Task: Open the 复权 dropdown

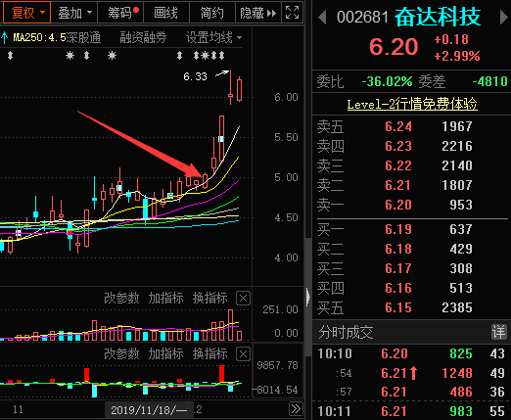Action: pos(27,13)
